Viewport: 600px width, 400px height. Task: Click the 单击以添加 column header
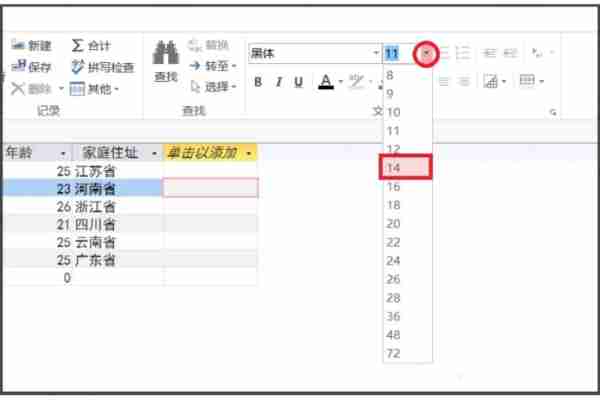[x=210, y=153]
